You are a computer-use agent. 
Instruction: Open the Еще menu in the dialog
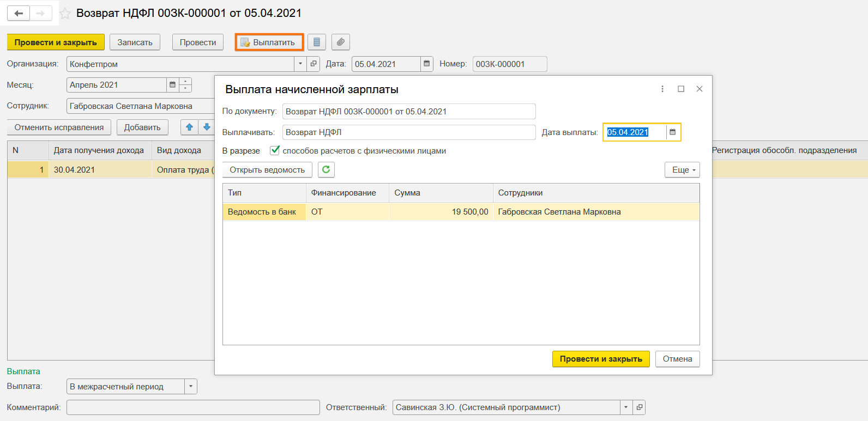coord(682,170)
